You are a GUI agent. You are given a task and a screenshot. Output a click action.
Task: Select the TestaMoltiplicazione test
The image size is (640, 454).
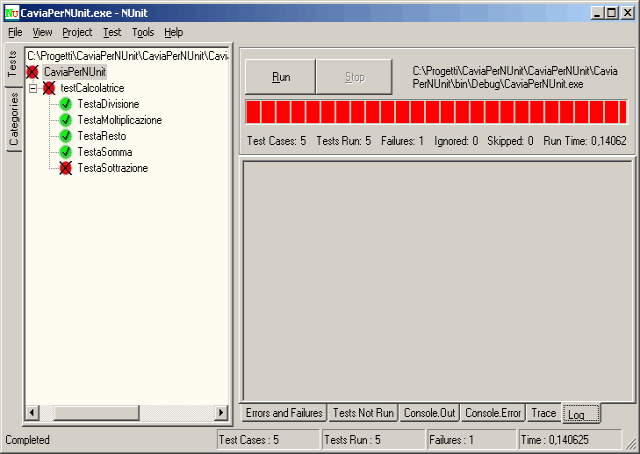point(120,120)
